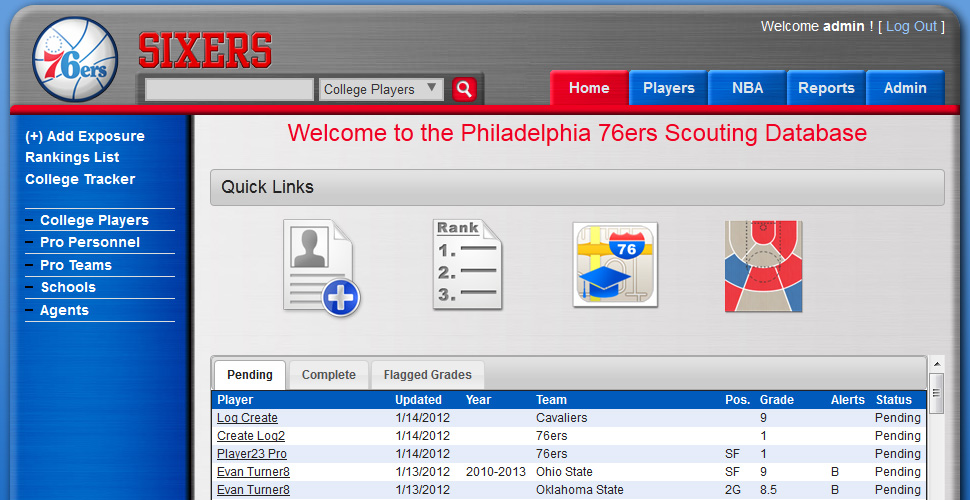Click the Player column header
Screen dimensions: 970x500
235,400
